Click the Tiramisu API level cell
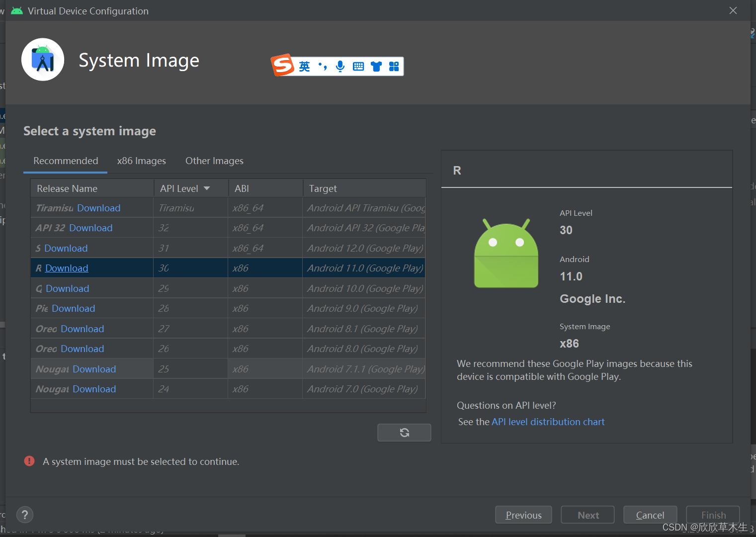 click(x=191, y=208)
